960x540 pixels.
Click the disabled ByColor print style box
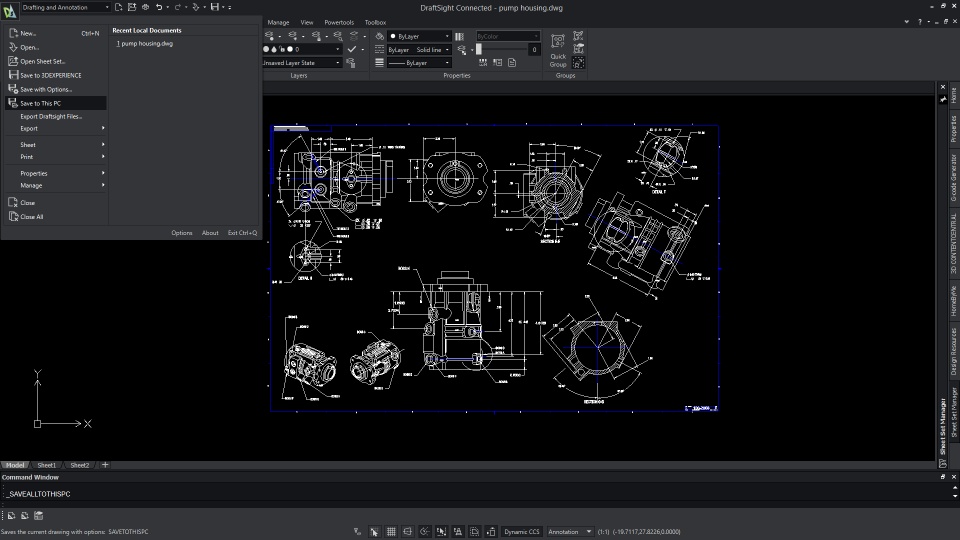[508, 36]
